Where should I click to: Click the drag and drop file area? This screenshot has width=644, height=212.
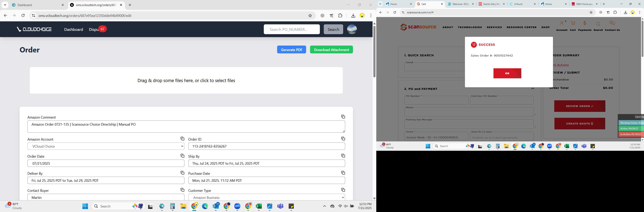(186, 80)
